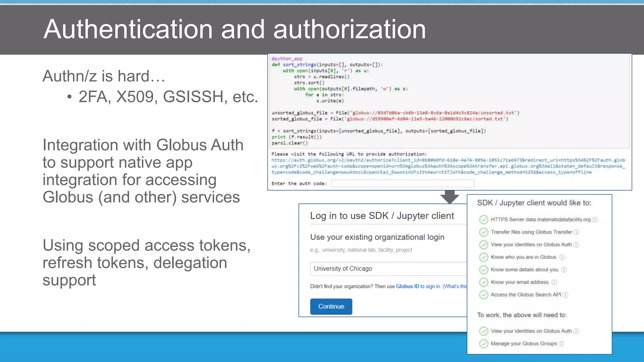644x362 pixels.
Task: Click the blue Continue button
Action: [331, 306]
